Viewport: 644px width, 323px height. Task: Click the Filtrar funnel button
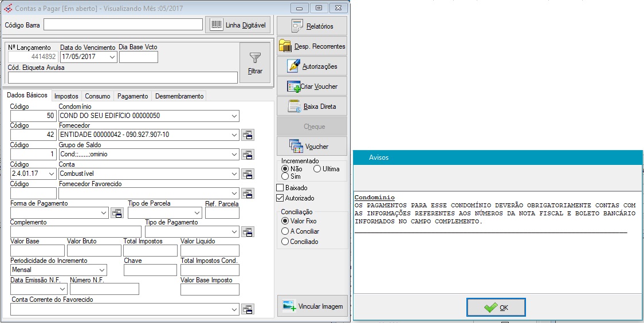[255, 63]
